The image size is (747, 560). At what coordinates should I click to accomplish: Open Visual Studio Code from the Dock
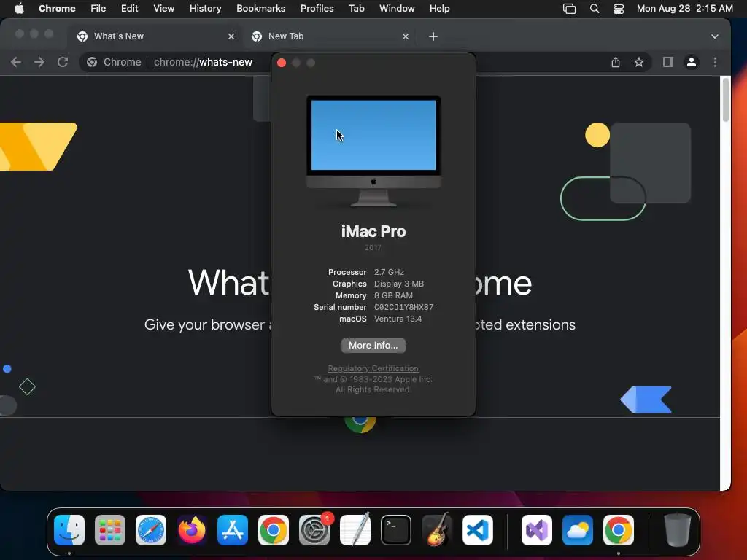pos(478,530)
